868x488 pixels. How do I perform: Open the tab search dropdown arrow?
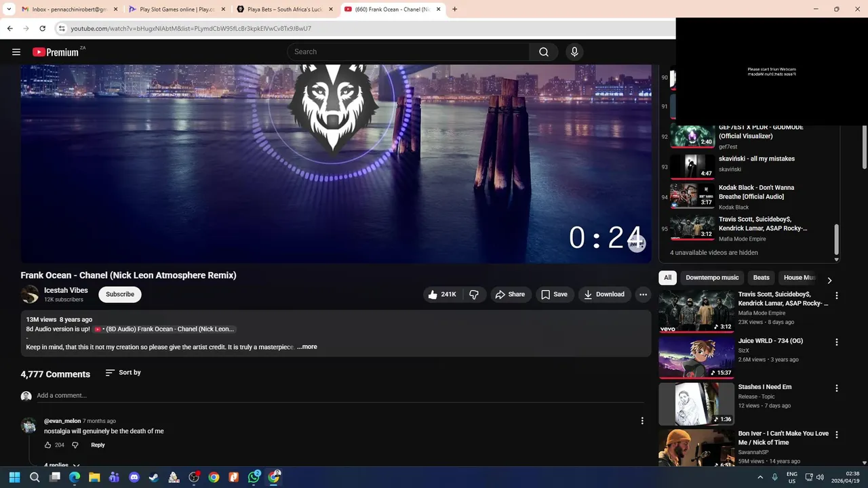[9, 9]
